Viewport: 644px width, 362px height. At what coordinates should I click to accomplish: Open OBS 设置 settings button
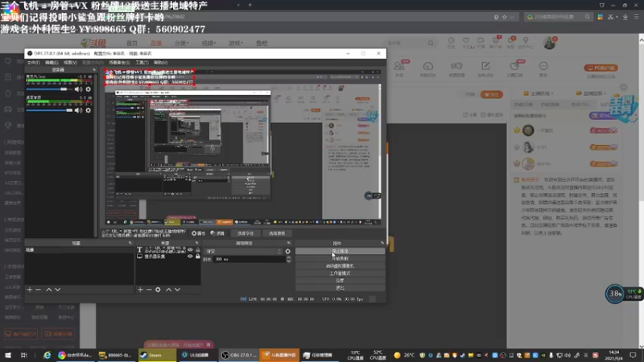pyautogui.click(x=340, y=281)
